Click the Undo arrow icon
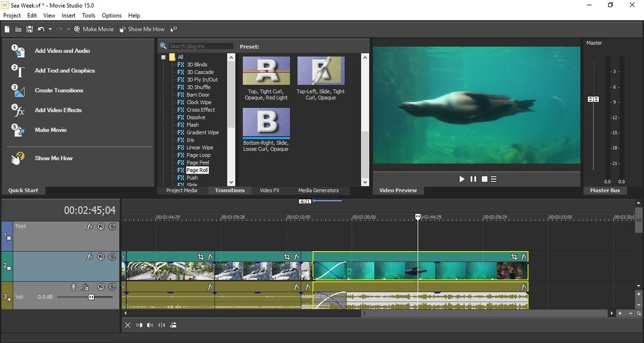Viewport: 644px width, 343px height. coord(41,29)
